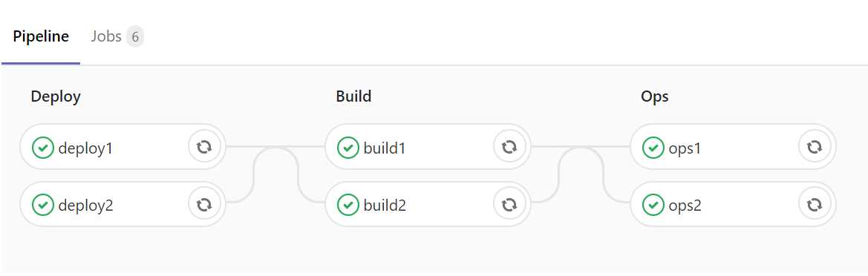868x276 pixels.
Task: Open the deploy2 job name
Action: click(x=85, y=206)
